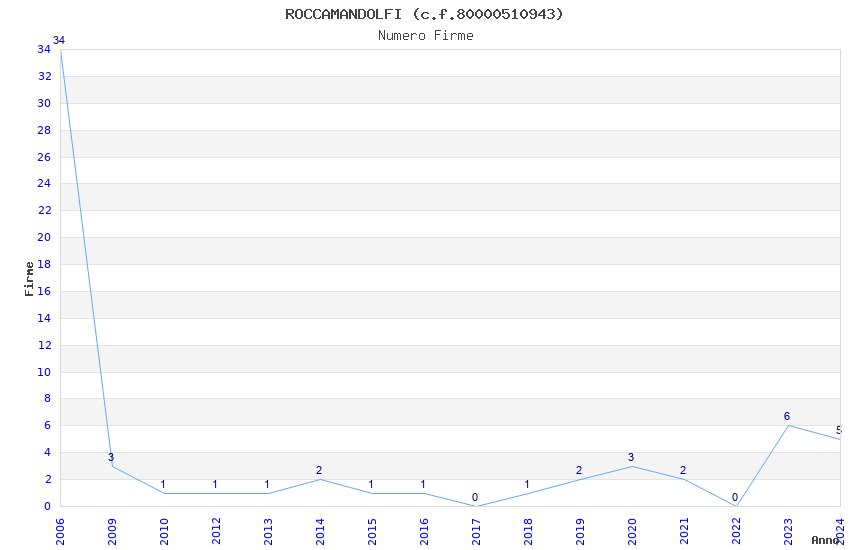The width and height of the screenshot is (850, 550).
Task: Click the data label 3 above 2020
Action: pyautogui.click(x=631, y=457)
